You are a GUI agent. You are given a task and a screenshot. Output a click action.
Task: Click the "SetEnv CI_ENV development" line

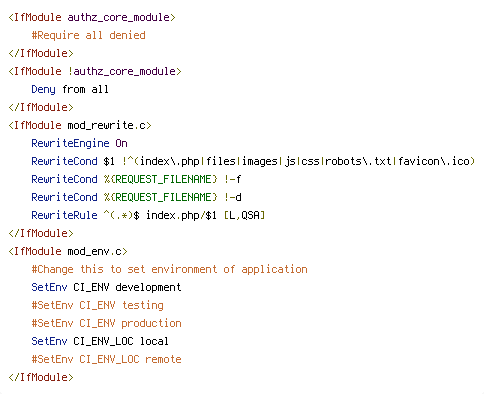[x=106, y=287]
